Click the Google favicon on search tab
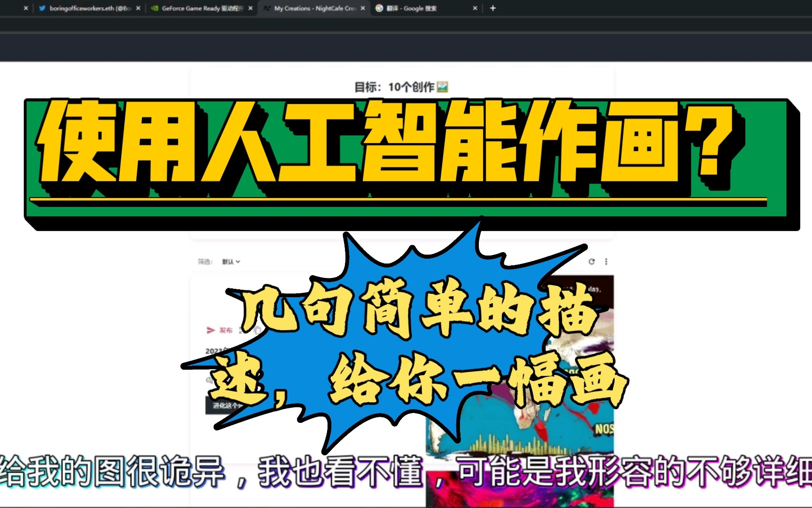 coord(379,8)
